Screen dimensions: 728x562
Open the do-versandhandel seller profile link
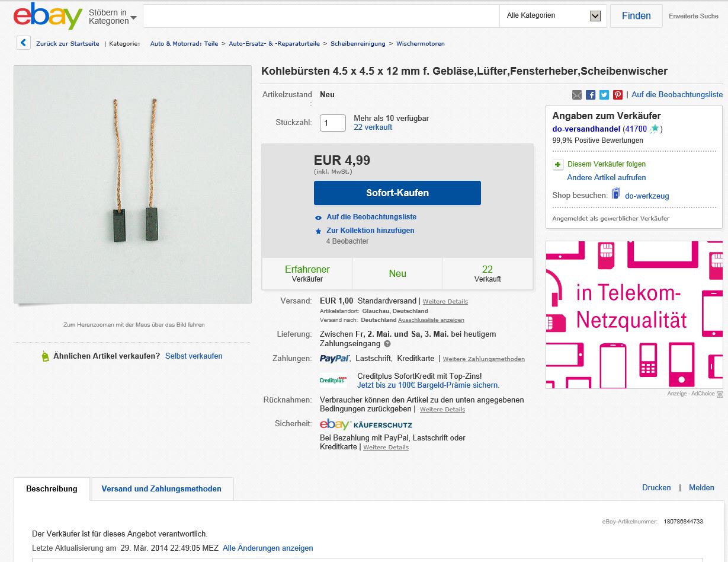(x=586, y=129)
